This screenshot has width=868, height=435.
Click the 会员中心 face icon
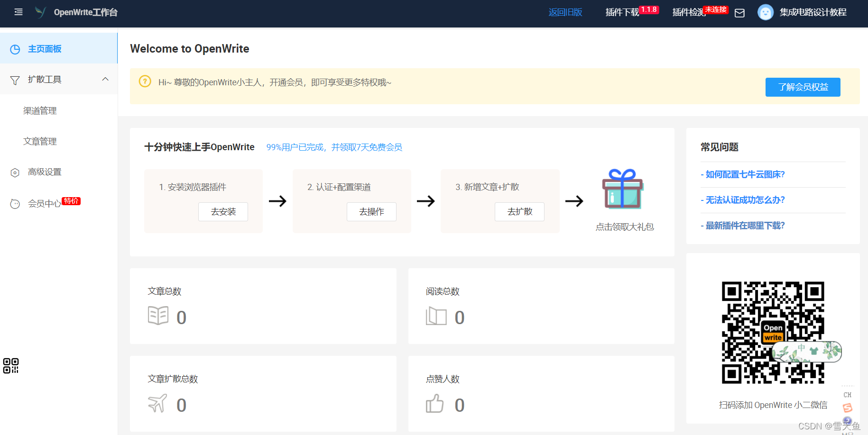point(15,204)
